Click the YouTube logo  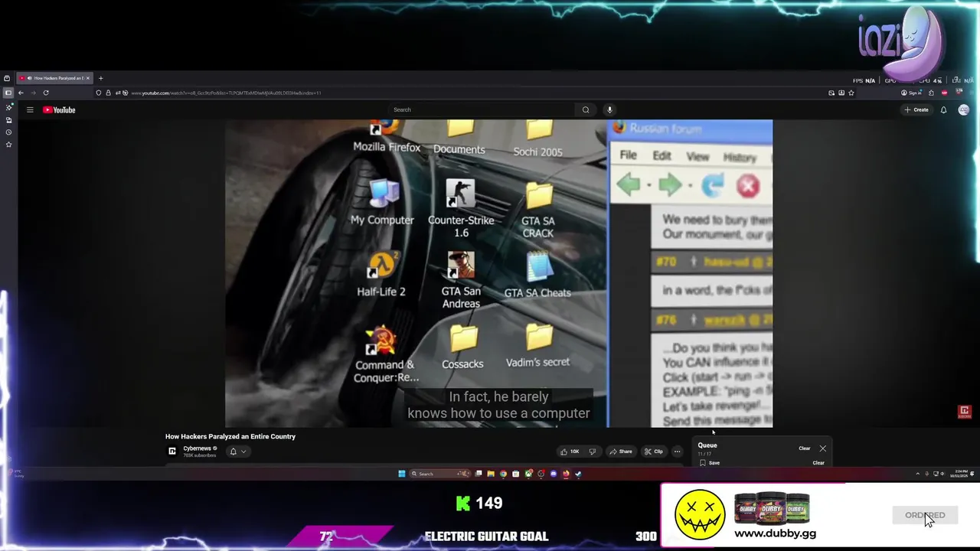tap(59, 109)
